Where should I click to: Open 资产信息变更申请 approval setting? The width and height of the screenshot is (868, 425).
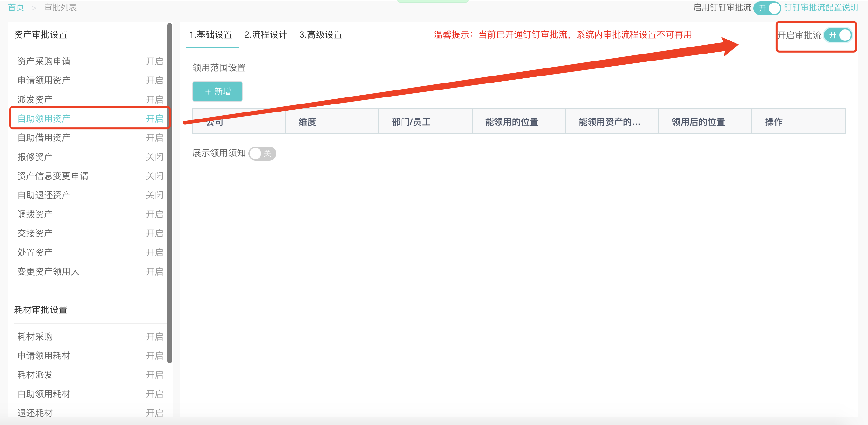pyautogui.click(x=53, y=176)
